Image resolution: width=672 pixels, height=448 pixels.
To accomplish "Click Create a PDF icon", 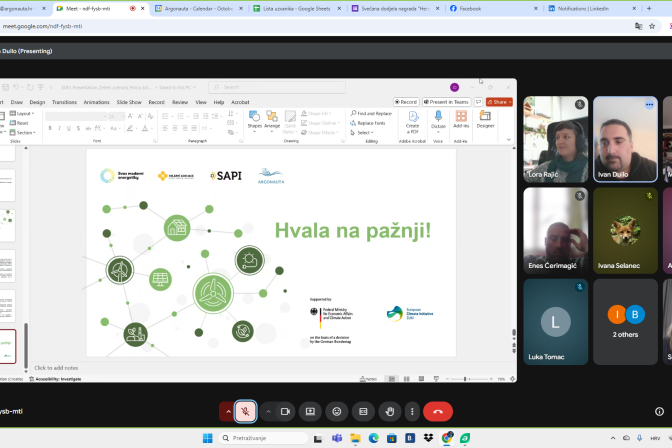I will click(x=413, y=120).
